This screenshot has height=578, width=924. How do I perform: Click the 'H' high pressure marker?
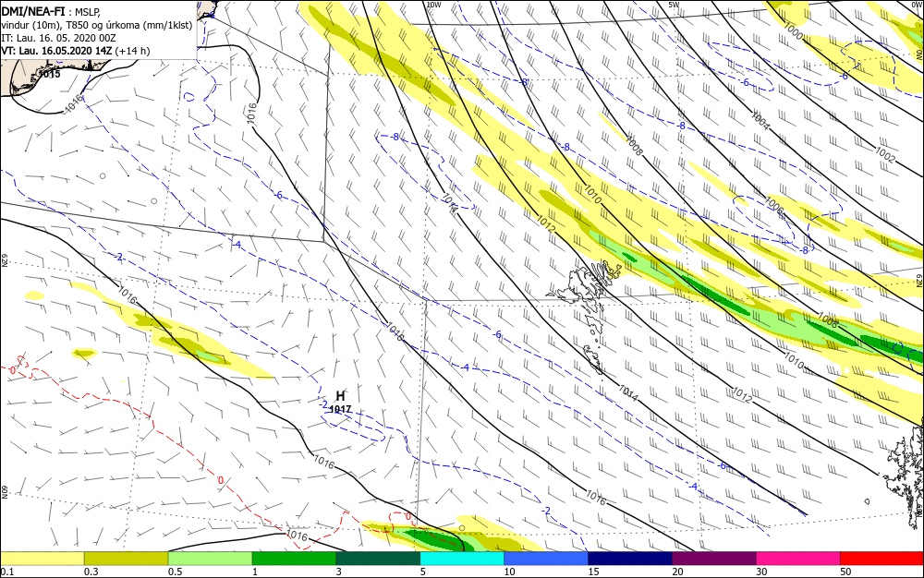[340, 396]
